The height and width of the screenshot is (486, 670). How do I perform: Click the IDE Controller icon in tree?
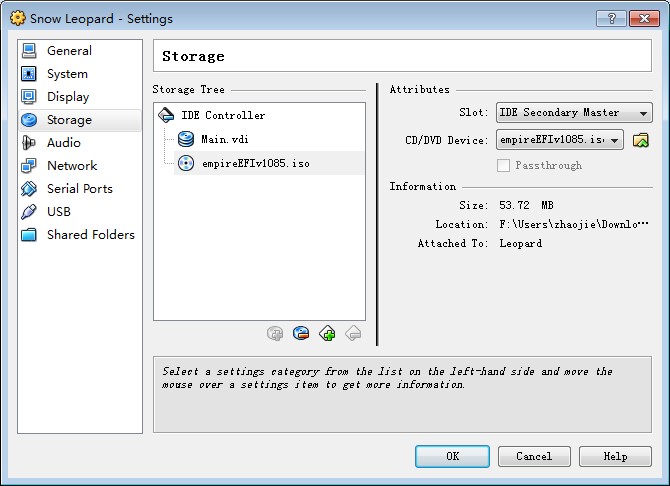click(166, 115)
